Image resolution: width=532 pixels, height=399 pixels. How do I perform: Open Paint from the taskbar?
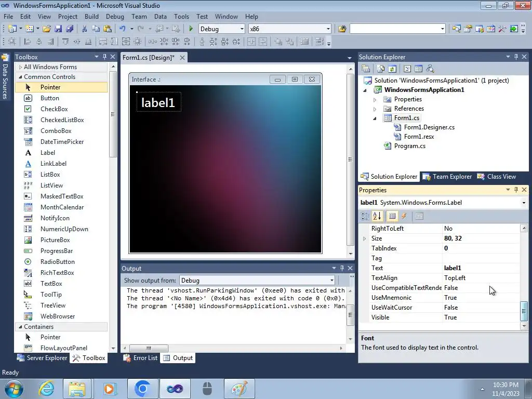coord(239,389)
